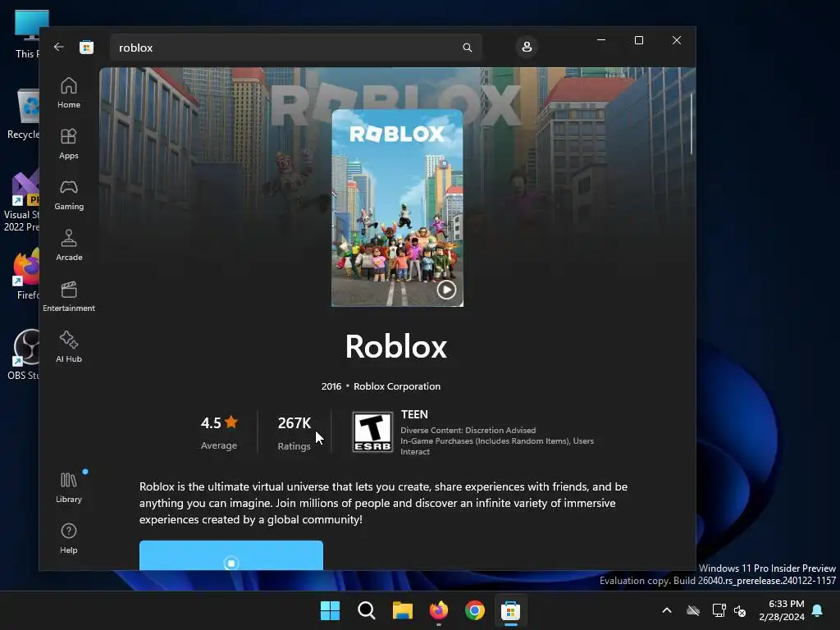Open the user account profile icon
The height and width of the screenshot is (630, 840).
click(527, 47)
